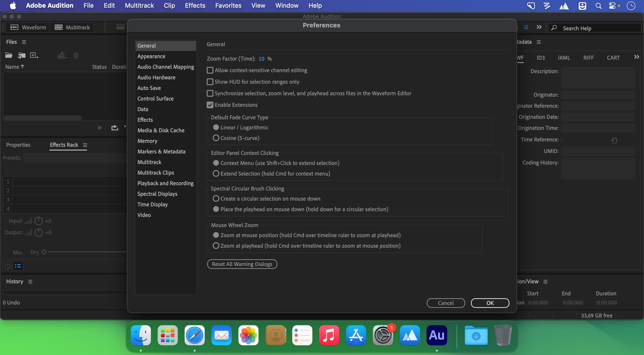Click the blue workspace menu icon

point(526,27)
